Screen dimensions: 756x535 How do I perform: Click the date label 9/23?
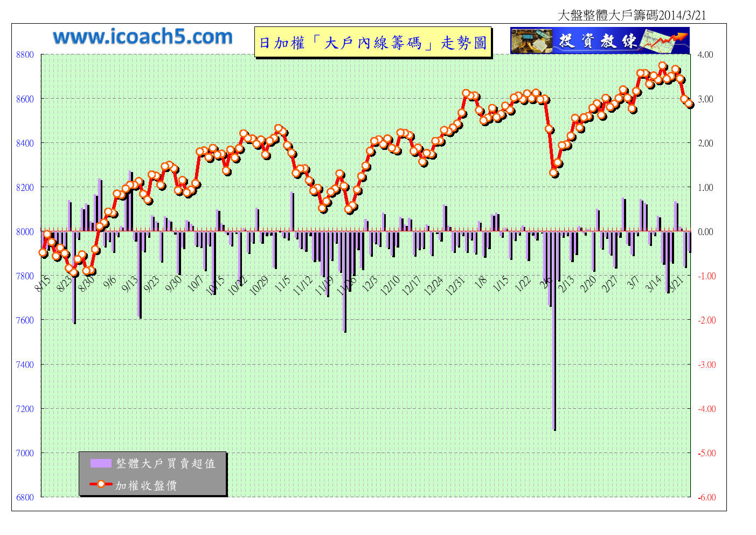click(x=152, y=284)
